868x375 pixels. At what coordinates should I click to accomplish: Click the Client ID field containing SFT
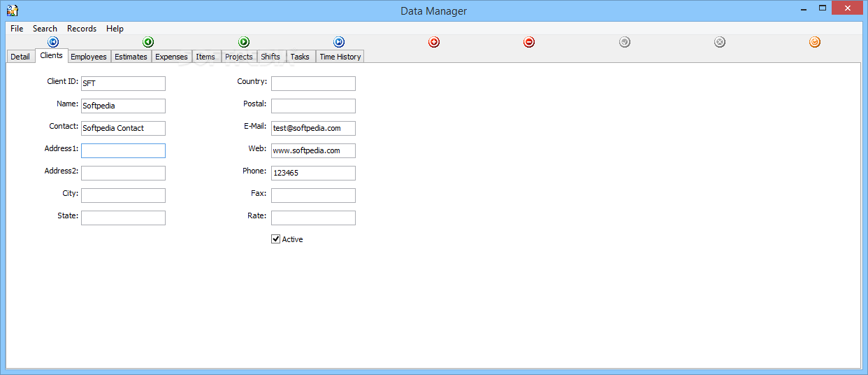123,83
